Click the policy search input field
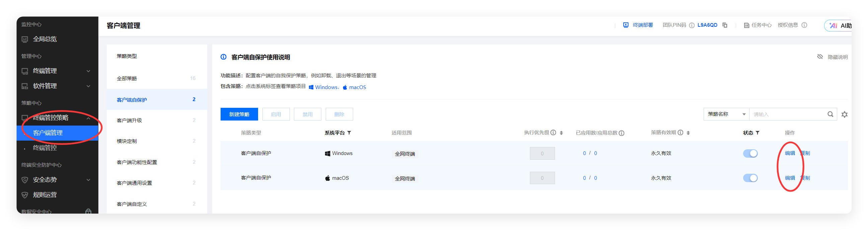 [x=788, y=114]
